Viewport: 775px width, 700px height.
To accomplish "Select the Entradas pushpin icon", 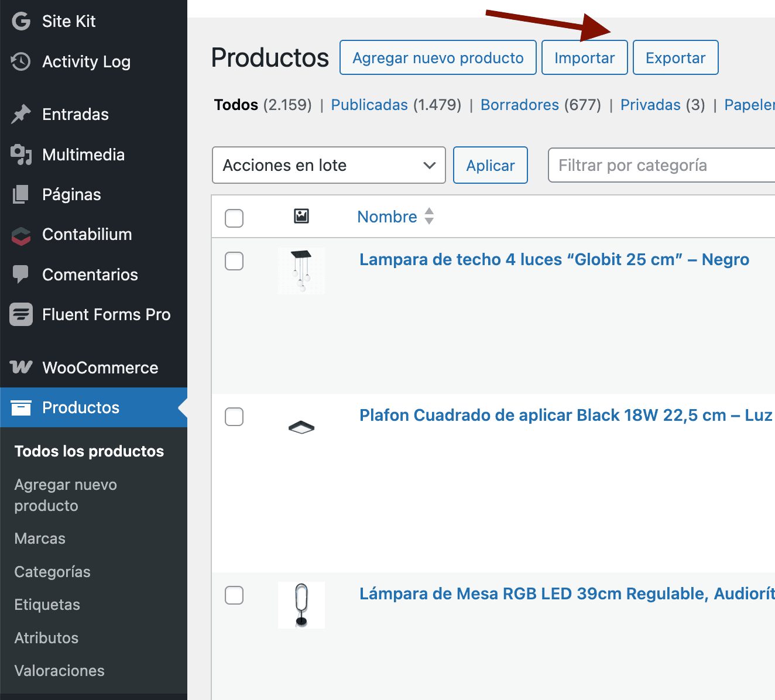I will click(x=20, y=114).
